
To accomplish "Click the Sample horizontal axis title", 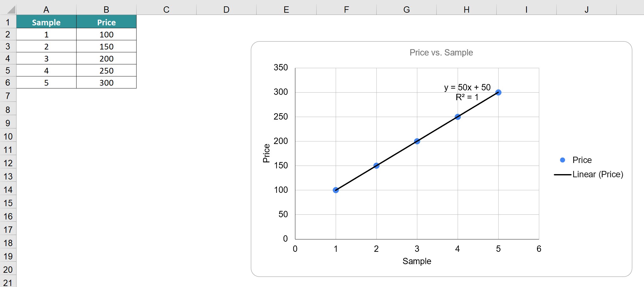I will (x=417, y=261).
